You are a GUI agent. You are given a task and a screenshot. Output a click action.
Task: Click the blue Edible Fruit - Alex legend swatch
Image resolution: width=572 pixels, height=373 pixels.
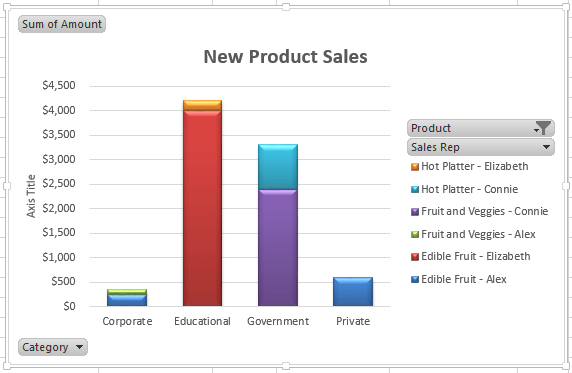(x=415, y=280)
